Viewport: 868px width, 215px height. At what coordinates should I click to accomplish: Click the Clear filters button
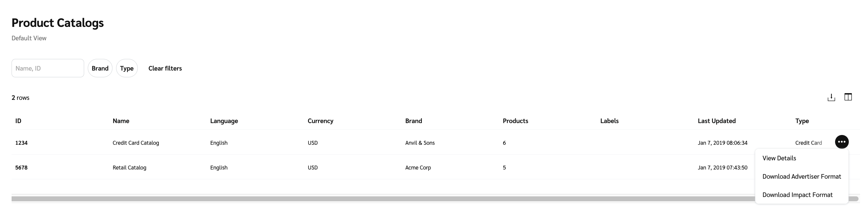[x=165, y=68]
